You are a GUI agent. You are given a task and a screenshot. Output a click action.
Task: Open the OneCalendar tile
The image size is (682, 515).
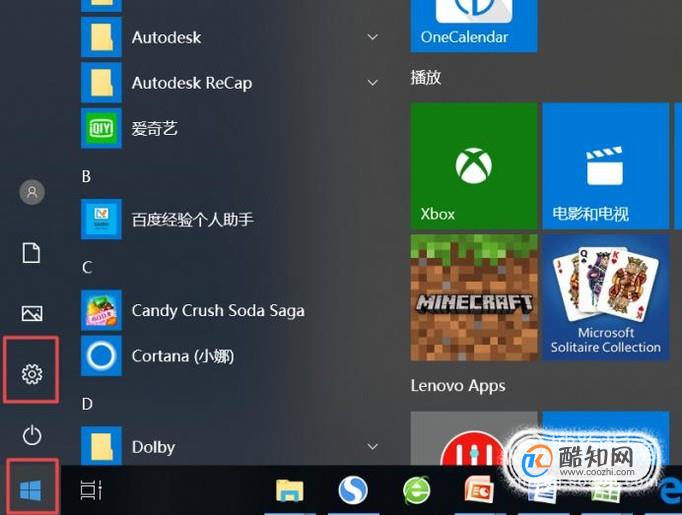click(474, 25)
